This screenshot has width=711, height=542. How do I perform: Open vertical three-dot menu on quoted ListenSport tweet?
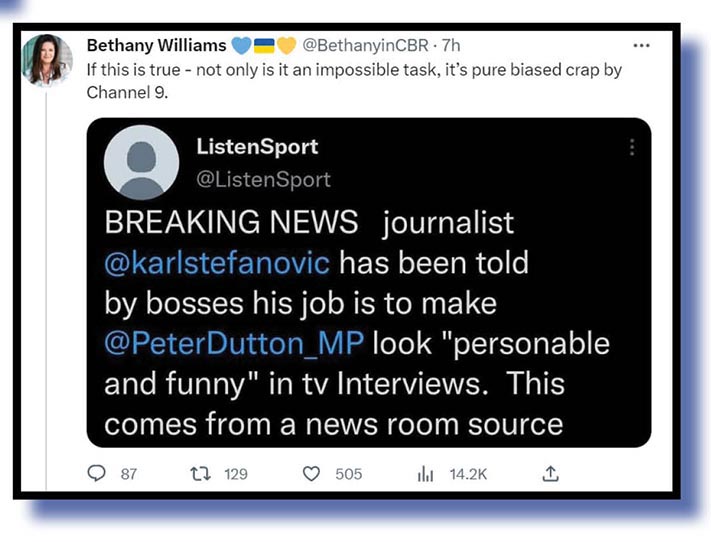[x=632, y=147]
